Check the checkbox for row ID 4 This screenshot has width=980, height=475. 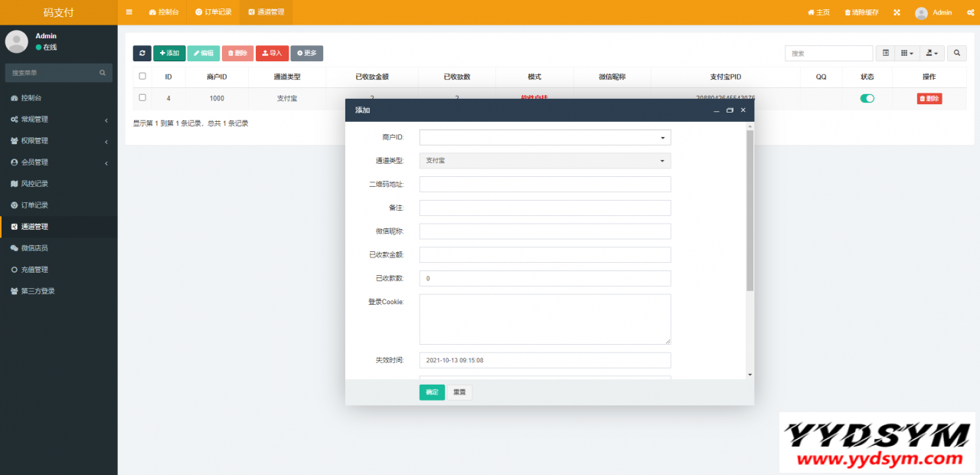coord(142,97)
